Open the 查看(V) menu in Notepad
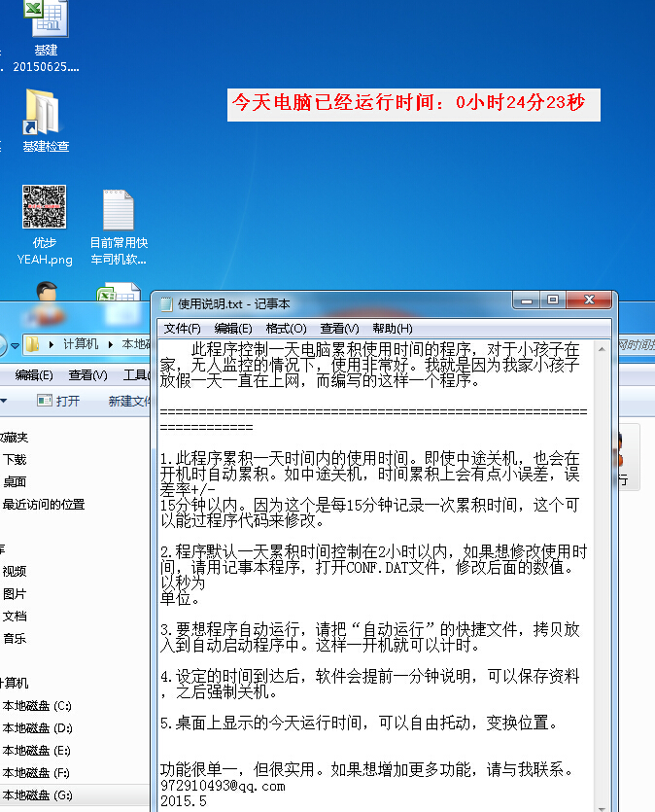This screenshot has width=655, height=812. point(339,329)
